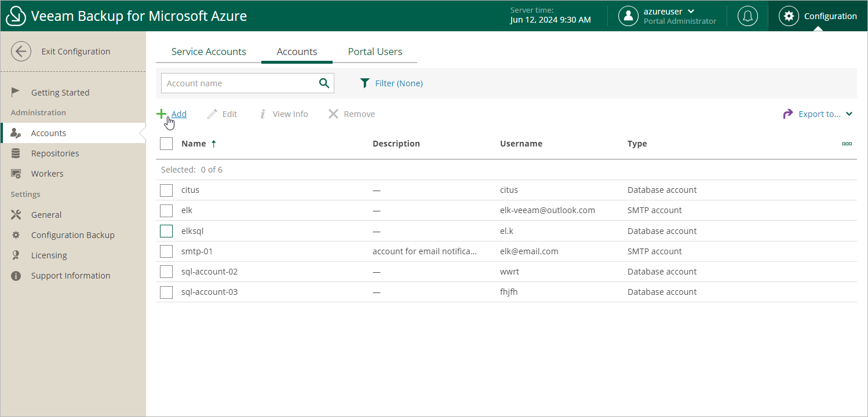Expand the Export to dropdown chevron

tap(849, 114)
